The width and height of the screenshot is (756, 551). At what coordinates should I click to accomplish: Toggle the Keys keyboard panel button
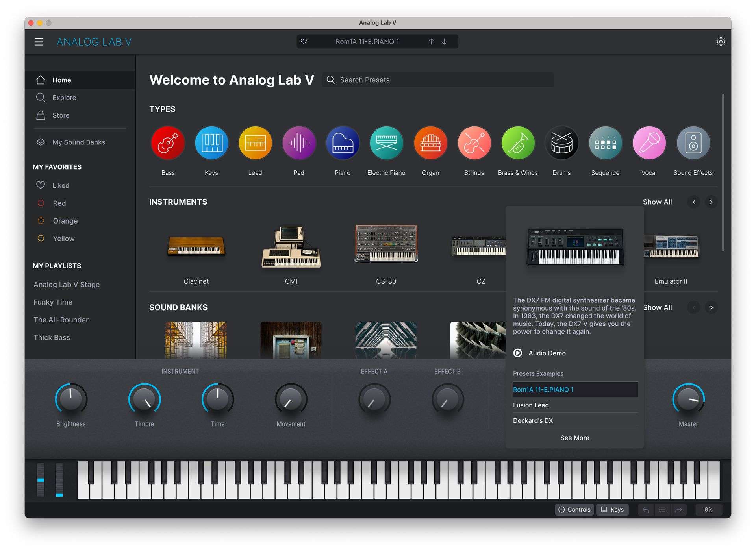coord(612,510)
